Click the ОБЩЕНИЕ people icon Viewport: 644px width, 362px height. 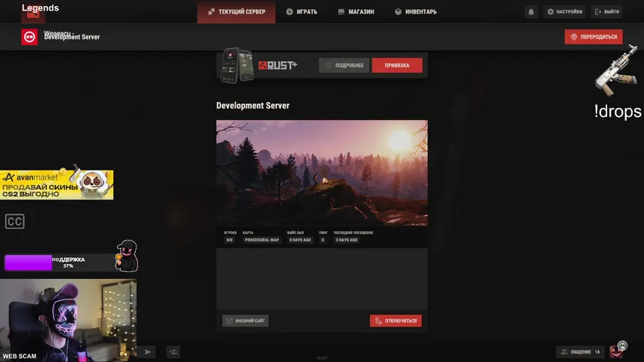564,351
